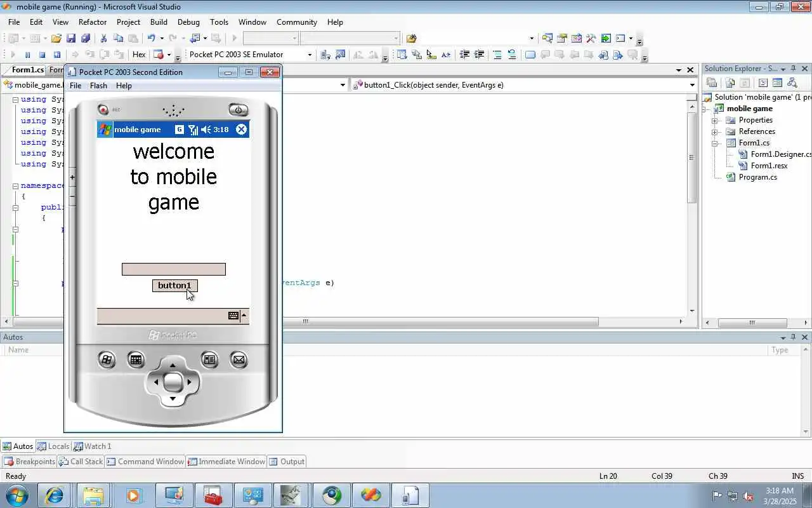The width and height of the screenshot is (812, 508).
Task: Collapse the namespace block in code editor
Action: coord(15,186)
